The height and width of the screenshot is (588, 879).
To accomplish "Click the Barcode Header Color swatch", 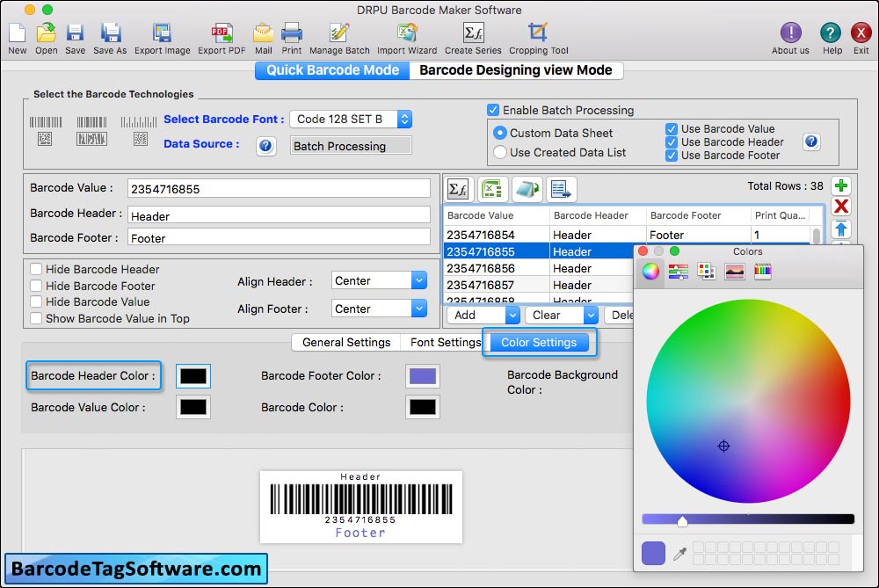I will coord(193,376).
